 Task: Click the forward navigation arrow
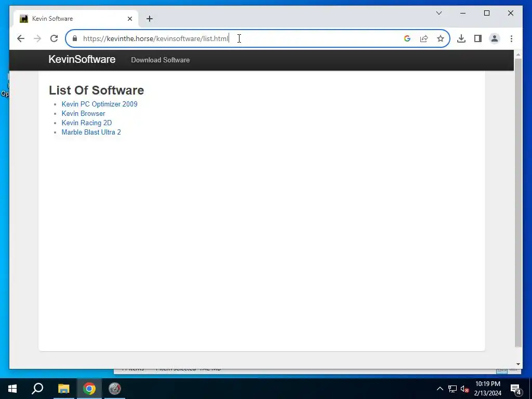(x=37, y=38)
